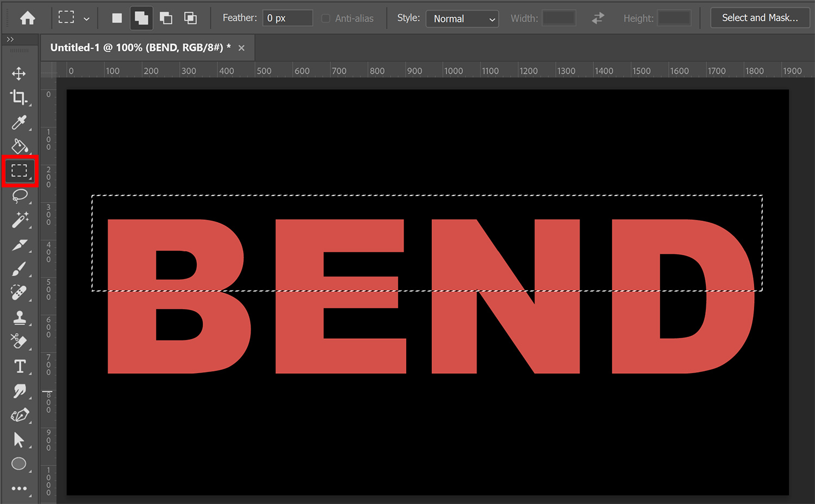Expand the hidden tools ellipsis menu
This screenshot has height=504, width=815.
20,488
